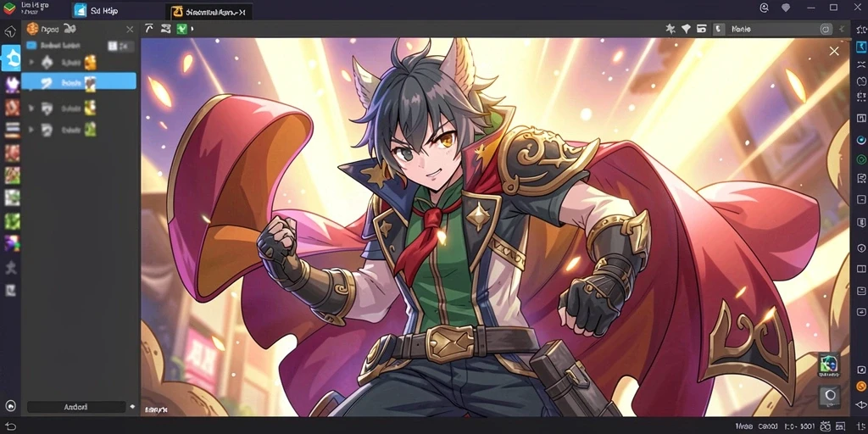Viewport: 868px width, 434px height.
Task: Expand the first tree row with orange thumbnail
Action: [31, 63]
